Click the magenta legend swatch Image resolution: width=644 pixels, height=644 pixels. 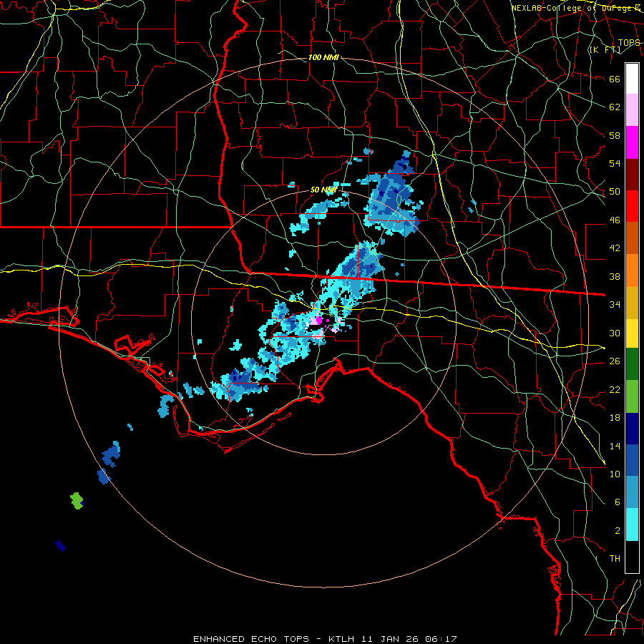click(632, 142)
